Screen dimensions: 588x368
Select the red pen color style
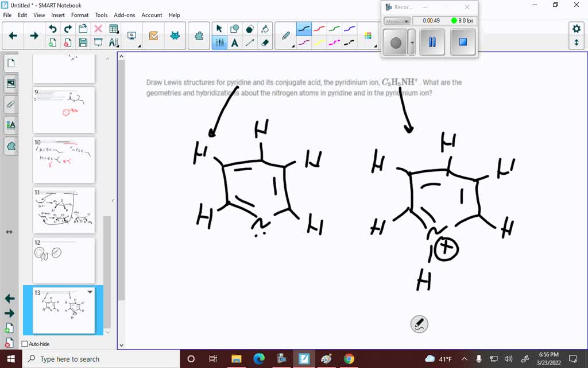pos(319,29)
